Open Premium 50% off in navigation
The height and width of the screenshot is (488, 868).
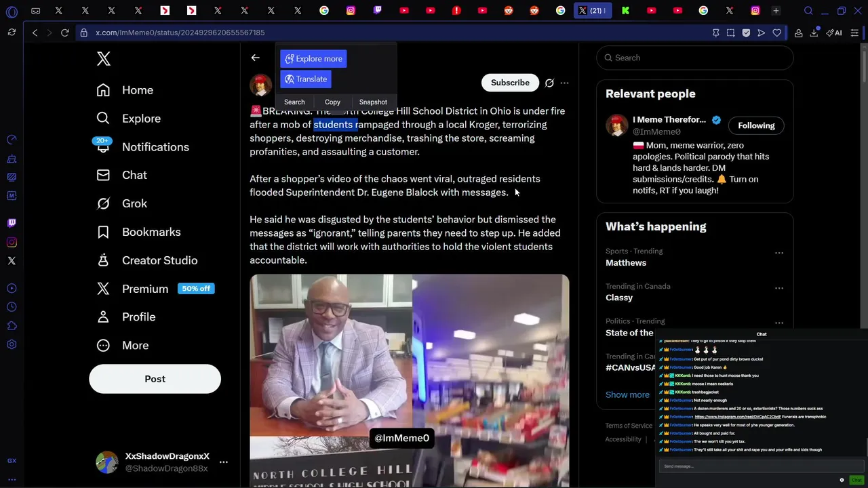point(155,289)
